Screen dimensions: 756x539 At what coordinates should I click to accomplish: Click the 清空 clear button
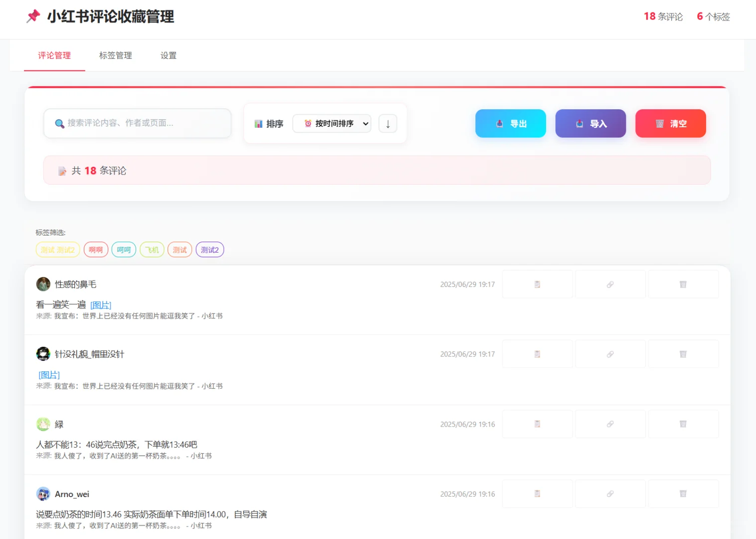coord(670,123)
